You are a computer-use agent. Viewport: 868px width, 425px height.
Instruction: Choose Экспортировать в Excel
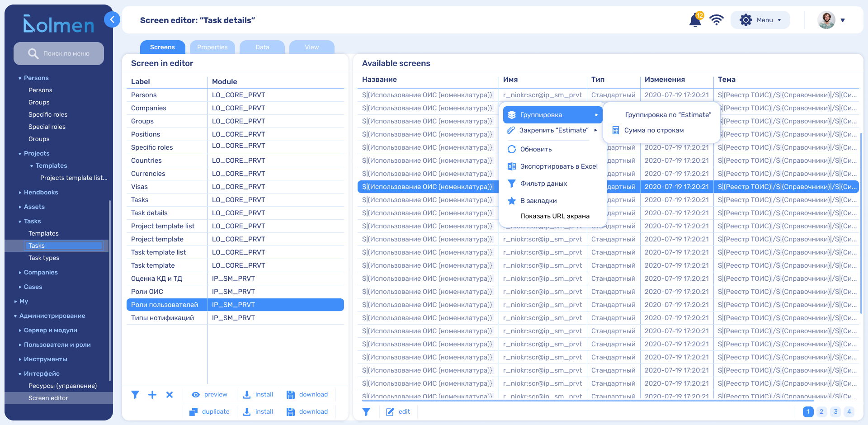pyautogui.click(x=552, y=166)
